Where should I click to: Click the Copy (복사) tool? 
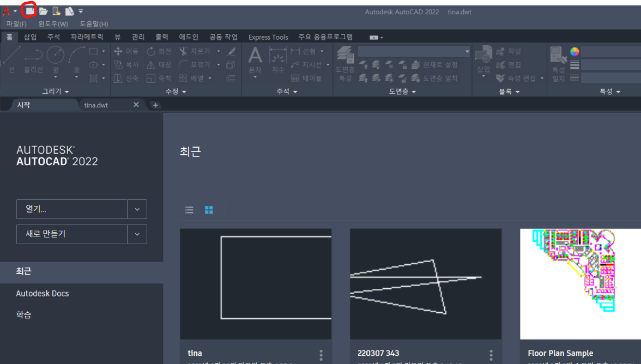126,64
